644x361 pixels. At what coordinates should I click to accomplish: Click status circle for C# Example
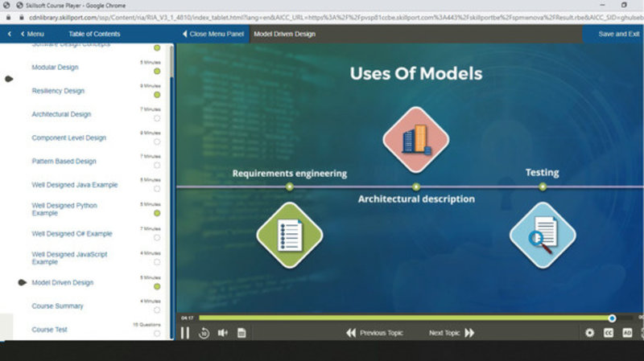coord(157,238)
